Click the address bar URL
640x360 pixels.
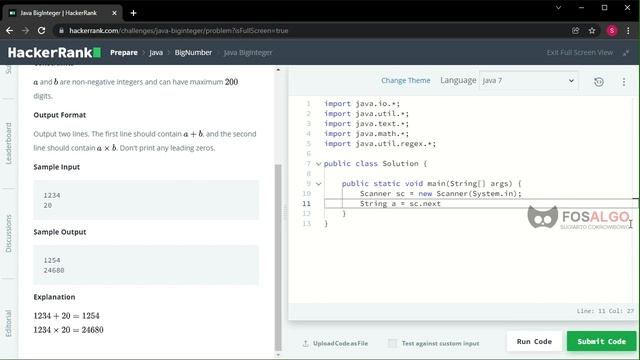coord(178,31)
